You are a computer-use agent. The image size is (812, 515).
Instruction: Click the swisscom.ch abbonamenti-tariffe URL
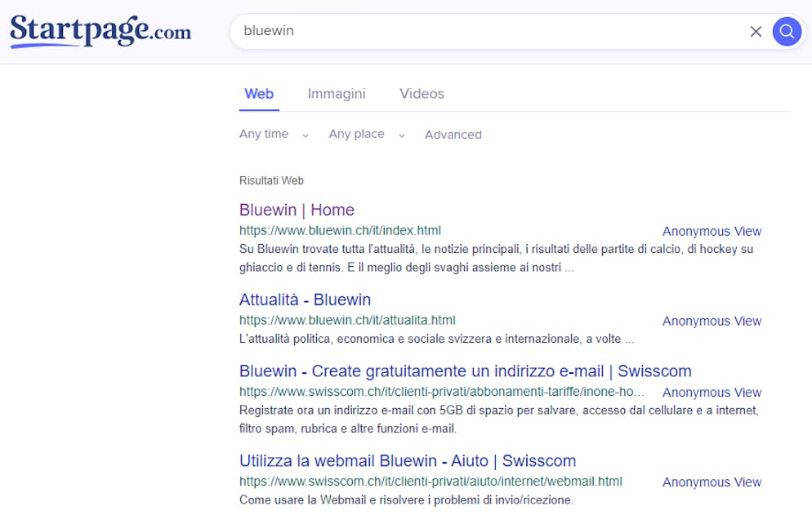(442, 392)
